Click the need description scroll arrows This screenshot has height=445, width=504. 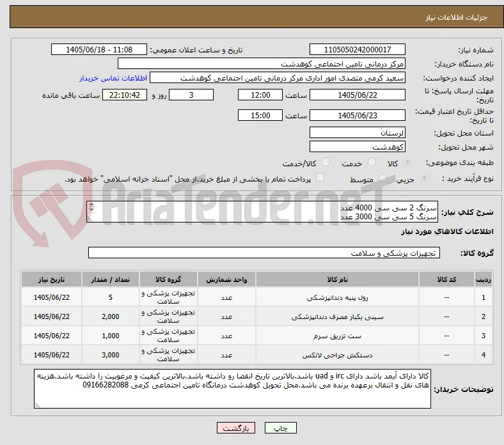(91, 207)
